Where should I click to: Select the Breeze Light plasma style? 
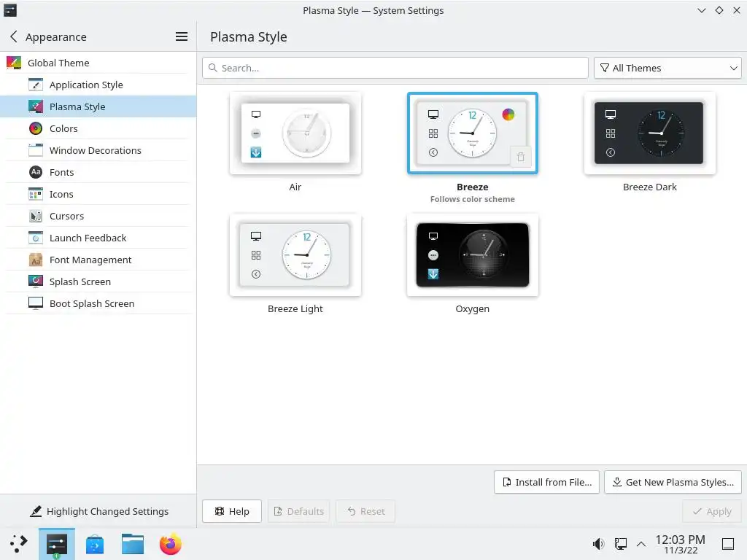295,254
